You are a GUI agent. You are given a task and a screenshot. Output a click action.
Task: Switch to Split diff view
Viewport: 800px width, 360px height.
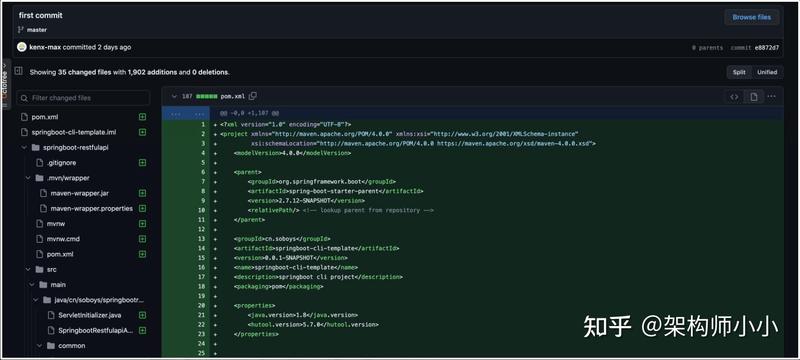(x=739, y=72)
